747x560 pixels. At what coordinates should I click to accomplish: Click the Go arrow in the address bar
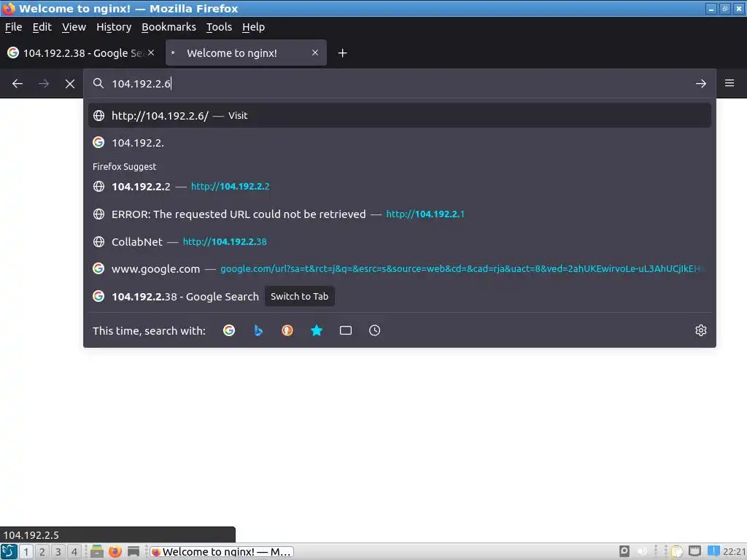(x=701, y=84)
